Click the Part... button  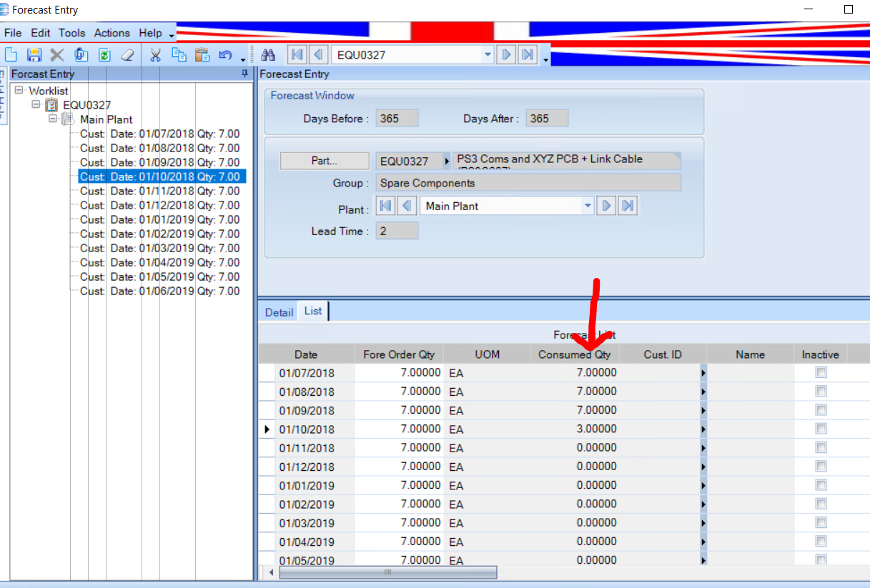324,161
